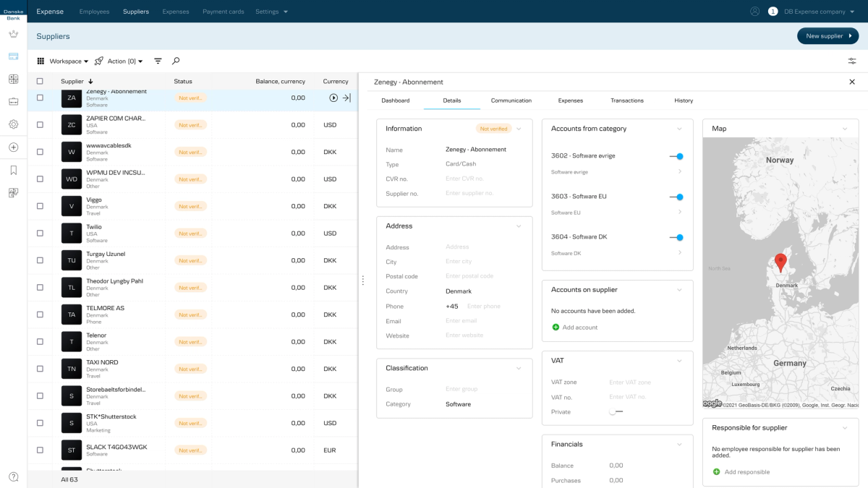Viewport: 868px width, 488px height.
Task: Click the New supplier button
Action: pos(827,36)
